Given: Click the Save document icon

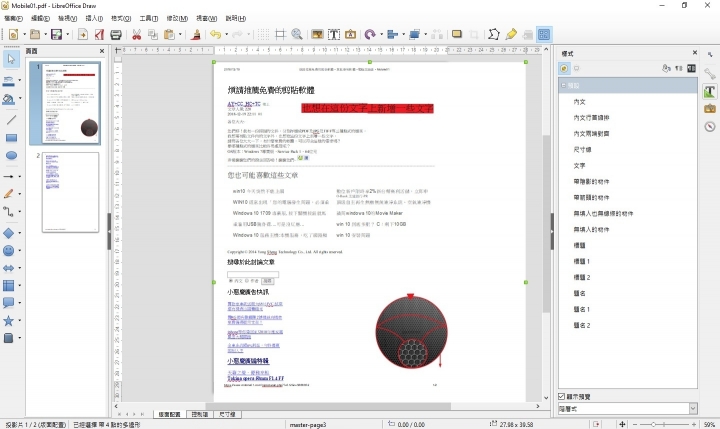Looking at the screenshot, I should pyautogui.click(x=56, y=34).
